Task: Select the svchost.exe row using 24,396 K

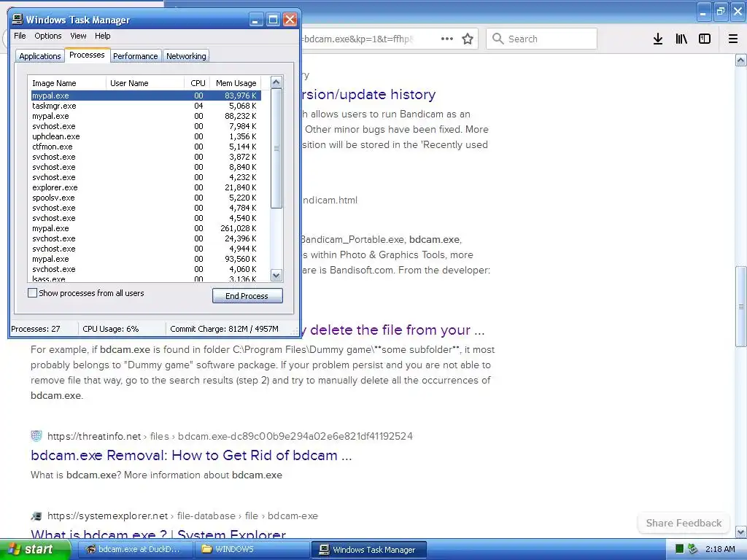Action: (x=146, y=238)
